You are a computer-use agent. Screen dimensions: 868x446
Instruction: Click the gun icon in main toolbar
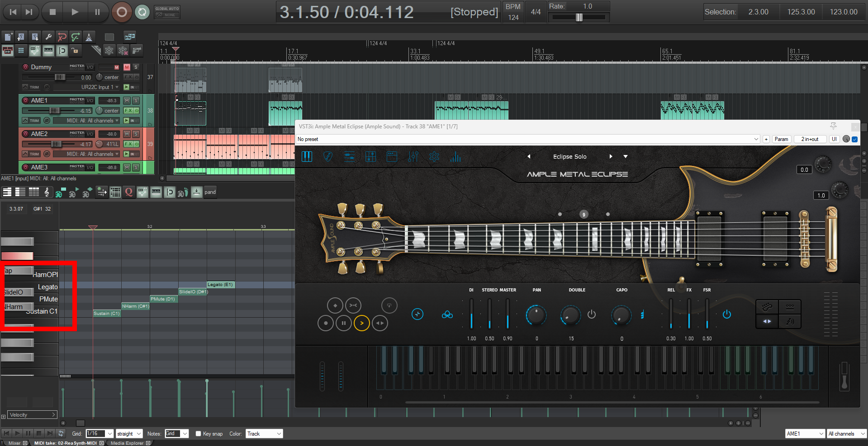137,51
